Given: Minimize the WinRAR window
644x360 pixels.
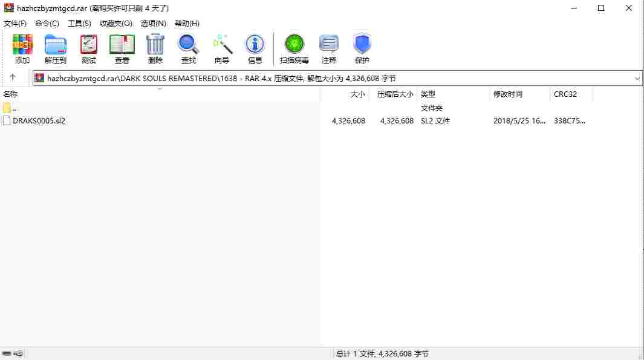Looking at the screenshot, I should coord(574,8).
